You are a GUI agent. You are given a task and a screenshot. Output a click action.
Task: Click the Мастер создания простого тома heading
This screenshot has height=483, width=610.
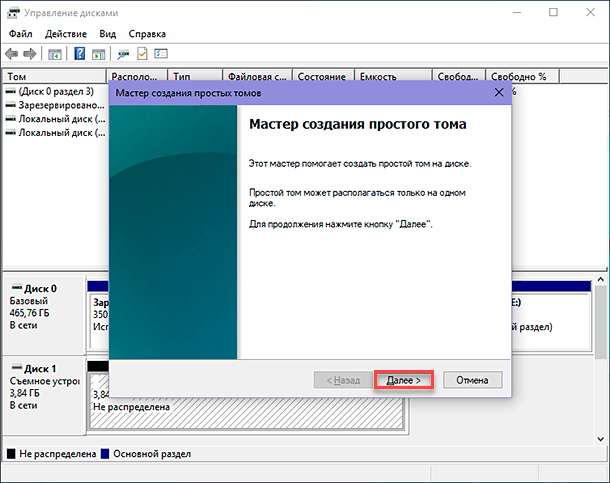pyautogui.click(x=358, y=124)
